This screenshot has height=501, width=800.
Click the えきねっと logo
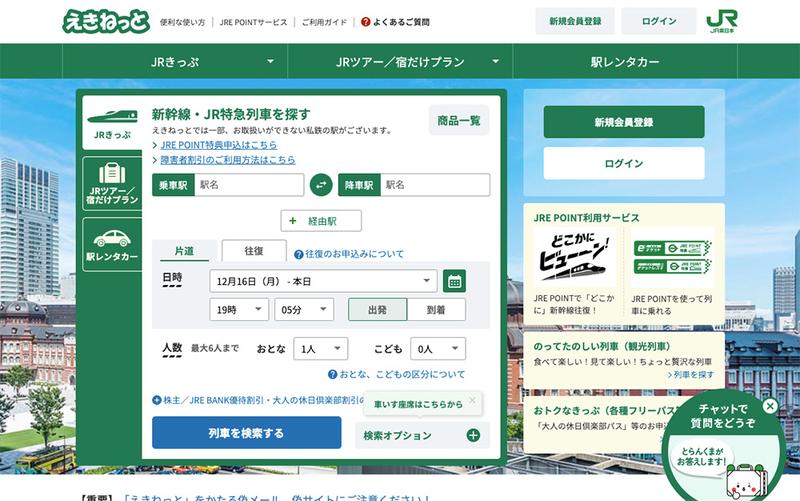coord(106,21)
